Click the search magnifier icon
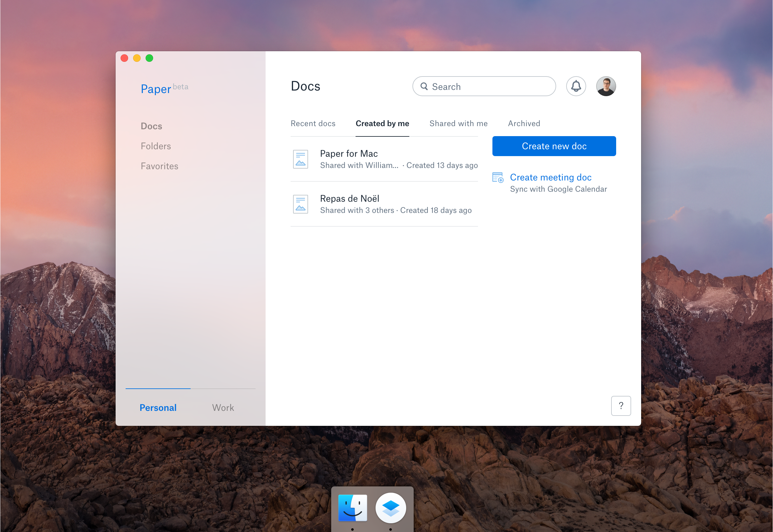 click(x=424, y=86)
